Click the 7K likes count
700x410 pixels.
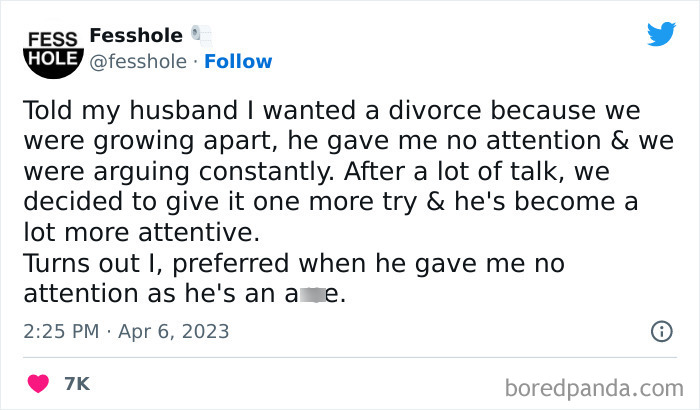(x=76, y=383)
